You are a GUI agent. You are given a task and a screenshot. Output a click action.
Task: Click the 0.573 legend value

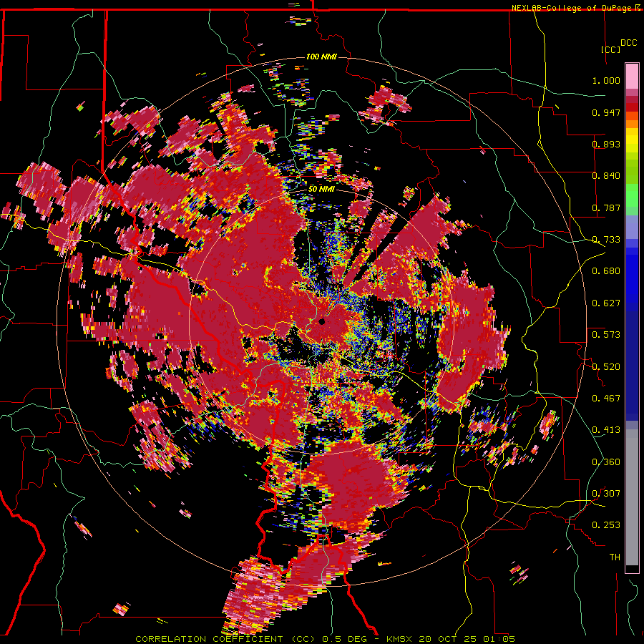606,335
